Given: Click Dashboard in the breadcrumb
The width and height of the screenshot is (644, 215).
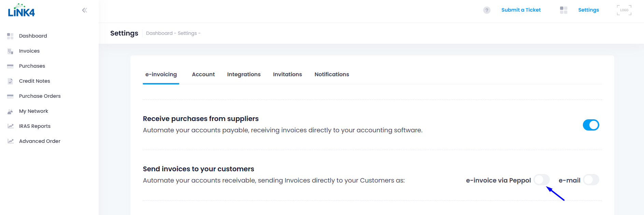Looking at the screenshot, I should tap(159, 33).
